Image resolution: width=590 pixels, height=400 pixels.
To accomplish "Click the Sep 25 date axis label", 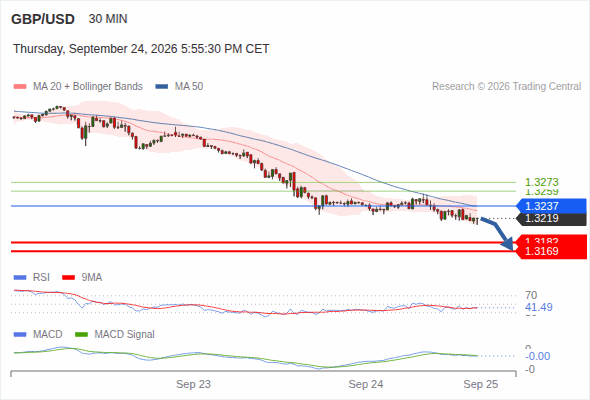I will click(481, 384).
